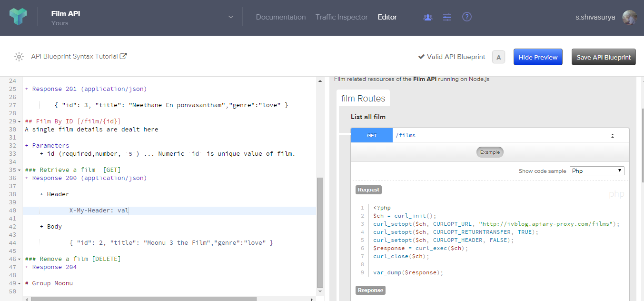Click the /films endpoint path

click(x=406, y=135)
